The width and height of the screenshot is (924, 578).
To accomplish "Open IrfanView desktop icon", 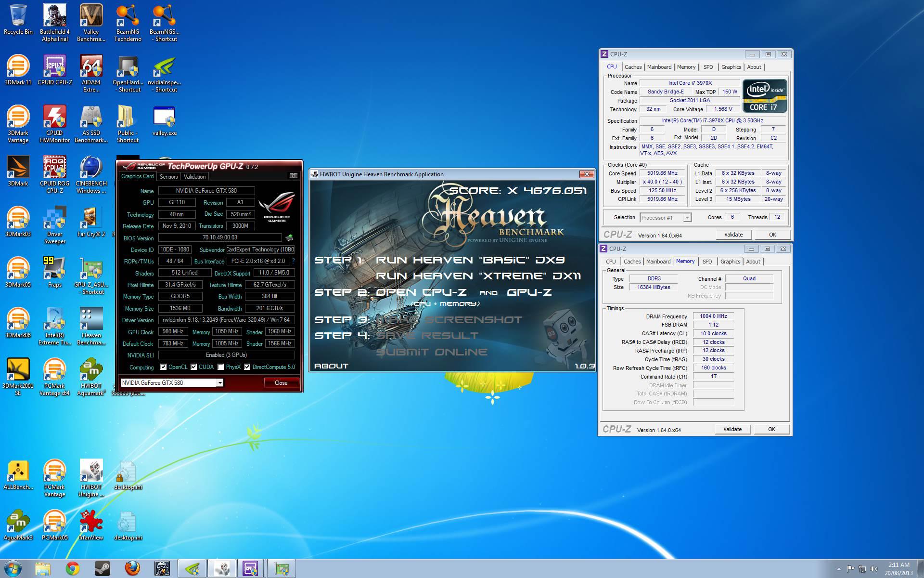I will tap(91, 525).
